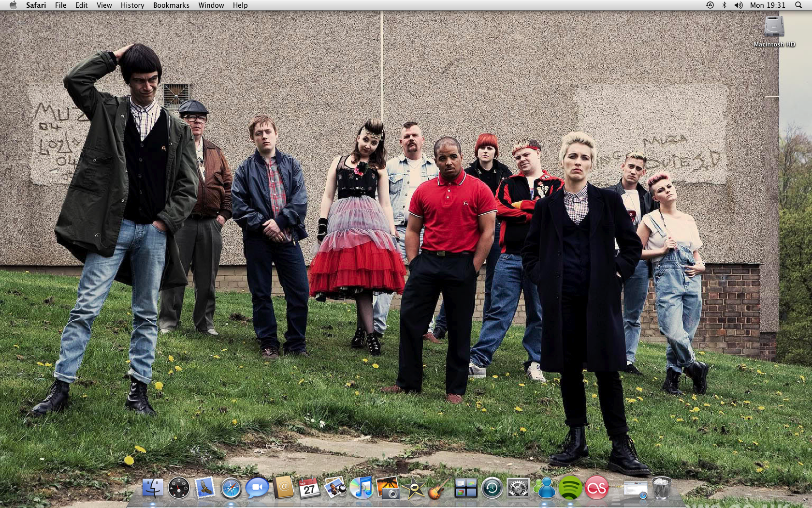Click the Mon 19:31 clock
812x508 pixels.
pos(768,5)
